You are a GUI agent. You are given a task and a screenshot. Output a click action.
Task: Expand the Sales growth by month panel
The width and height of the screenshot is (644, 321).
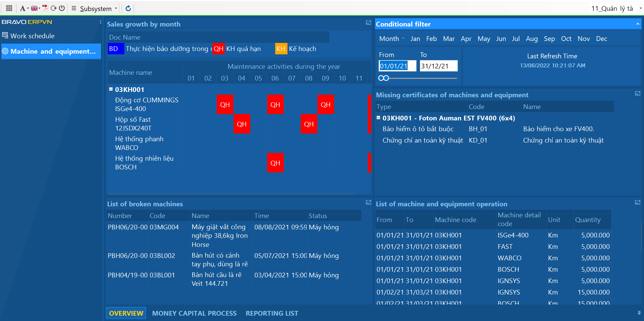pyautogui.click(x=368, y=22)
